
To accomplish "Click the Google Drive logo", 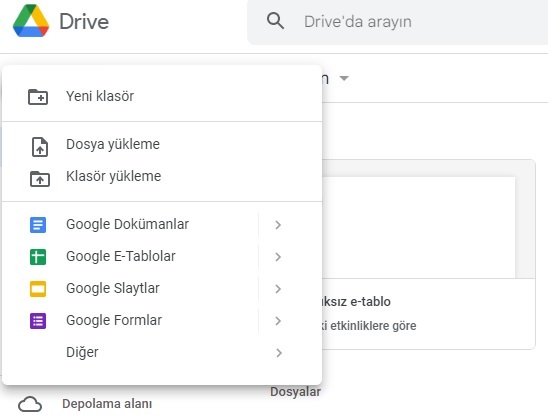I will pyautogui.click(x=31, y=21).
